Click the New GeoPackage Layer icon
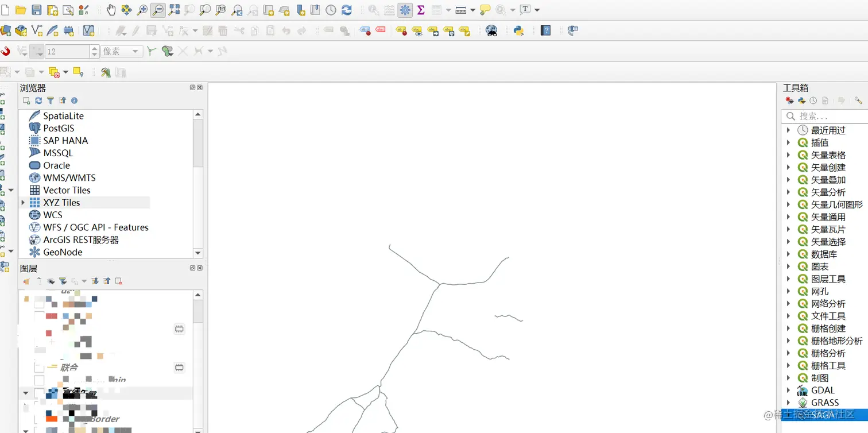868x433 pixels. tap(21, 30)
